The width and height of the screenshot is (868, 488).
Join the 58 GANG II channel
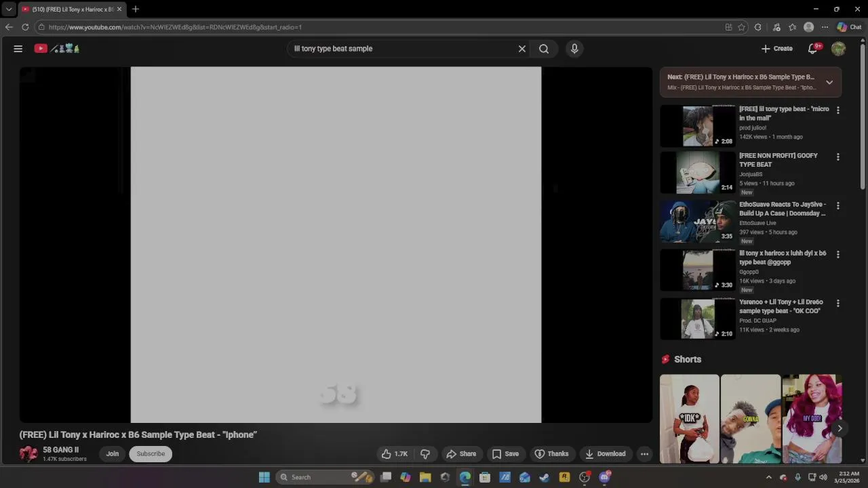[x=113, y=454]
